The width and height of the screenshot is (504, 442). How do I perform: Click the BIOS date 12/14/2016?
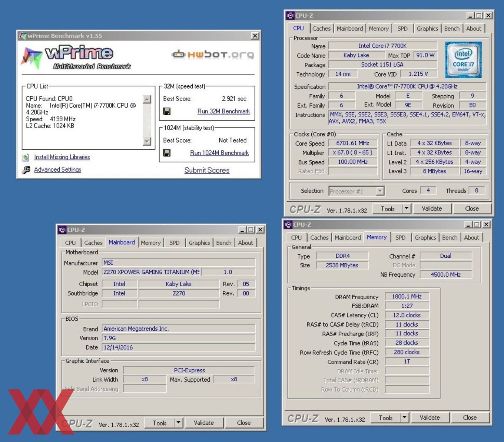coord(179,347)
